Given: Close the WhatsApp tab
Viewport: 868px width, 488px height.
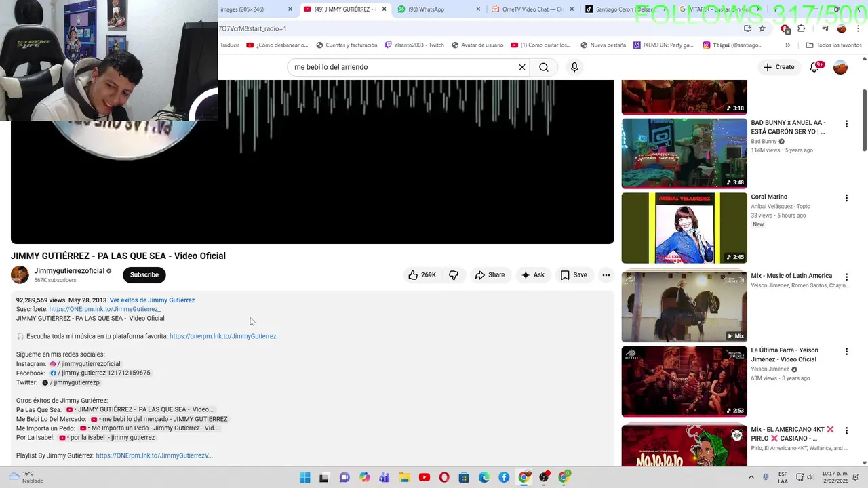Looking at the screenshot, I should click(478, 9).
